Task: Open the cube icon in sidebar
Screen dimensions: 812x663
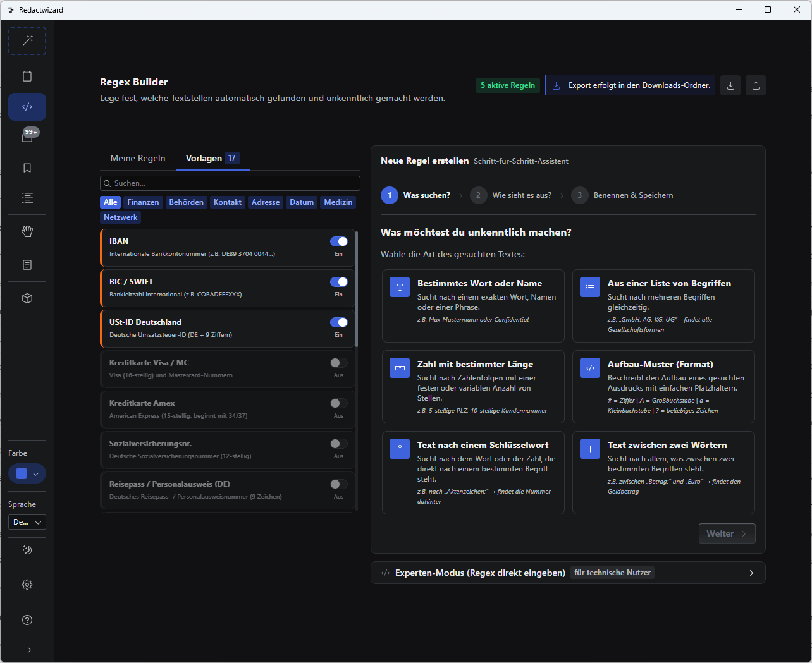Action: point(27,298)
